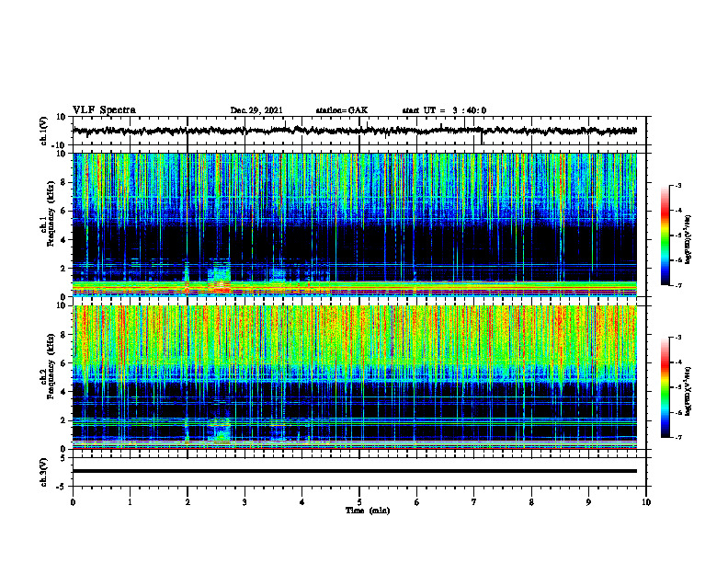Click the '-7' label on ch.2 color scale
728x563 pixels.
click(678, 437)
